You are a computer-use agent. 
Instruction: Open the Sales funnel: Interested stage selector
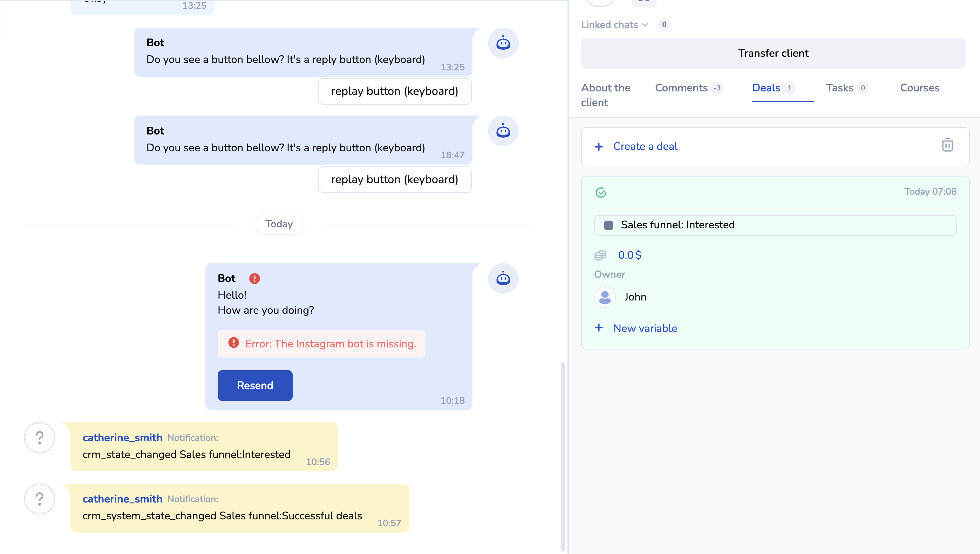click(x=775, y=225)
